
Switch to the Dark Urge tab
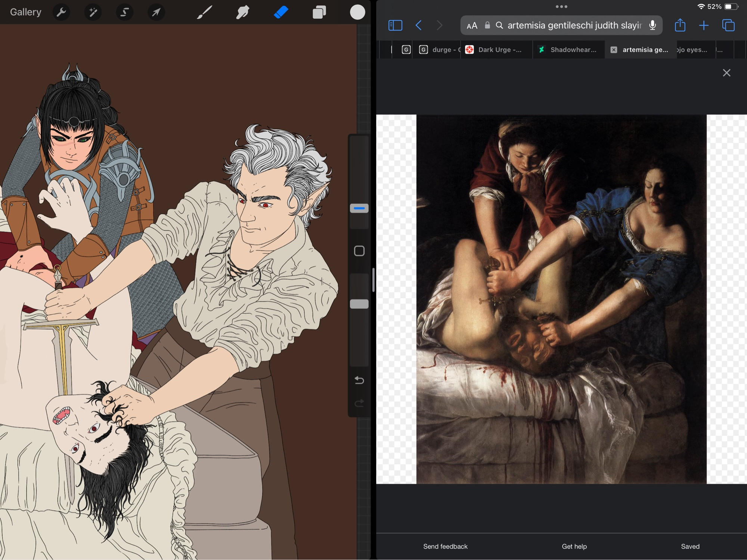(x=497, y=50)
